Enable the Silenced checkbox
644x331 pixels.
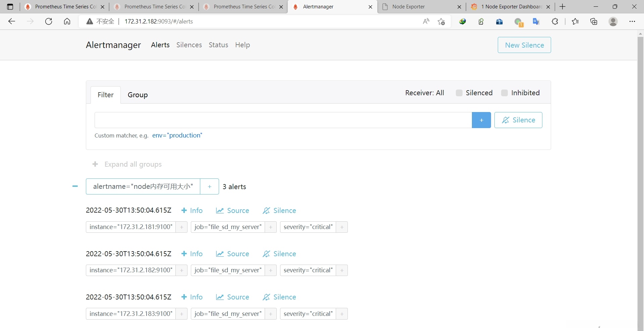pos(459,93)
